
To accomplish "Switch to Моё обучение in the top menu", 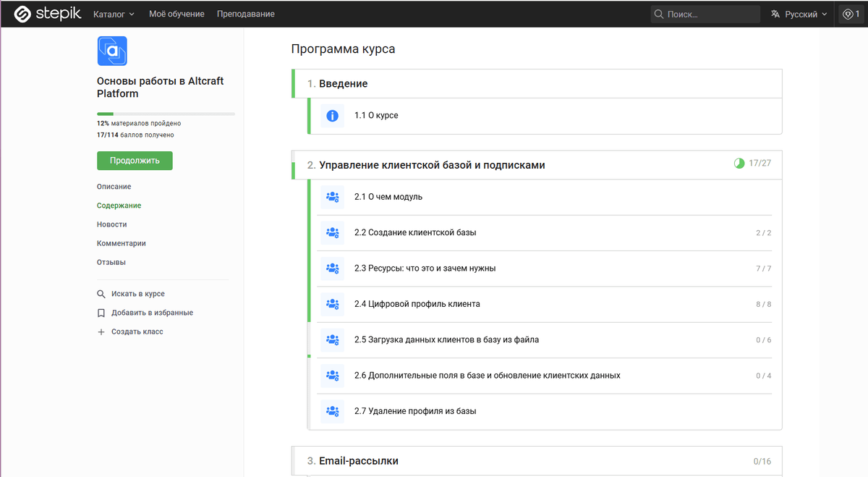I will (x=176, y=14).
